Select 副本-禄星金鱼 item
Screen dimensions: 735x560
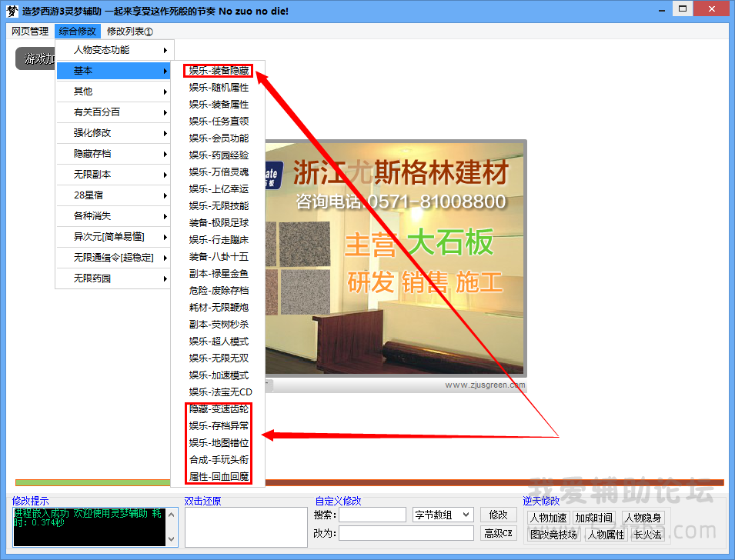click(x=219, y=274)
